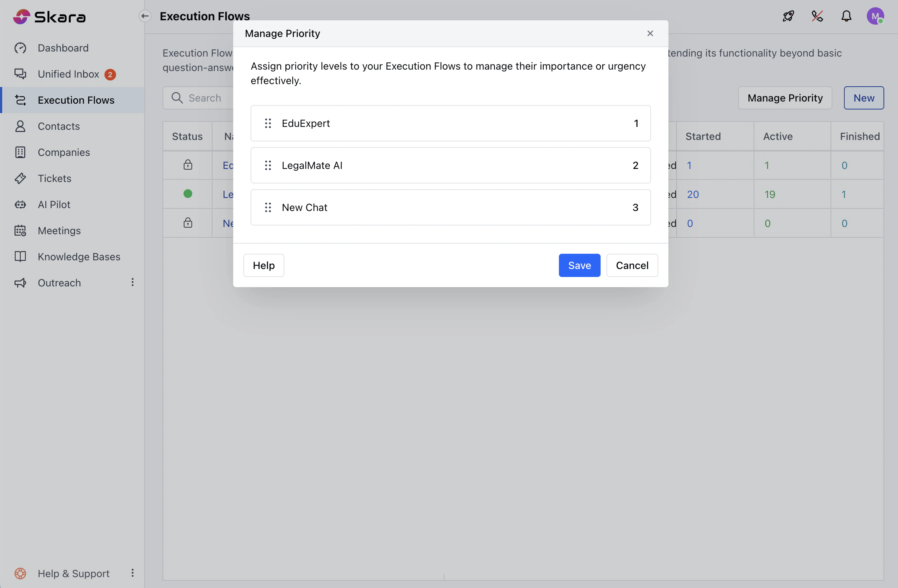The width and height of the screenshot is (898, 588).
Task: Expand Help & Support options menu
Action: (x=132, y=573)
